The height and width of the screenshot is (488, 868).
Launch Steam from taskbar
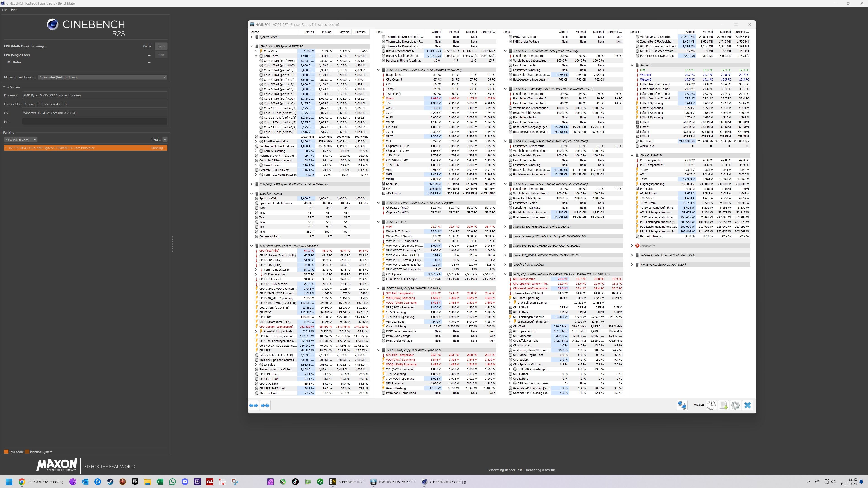[110, 482]
